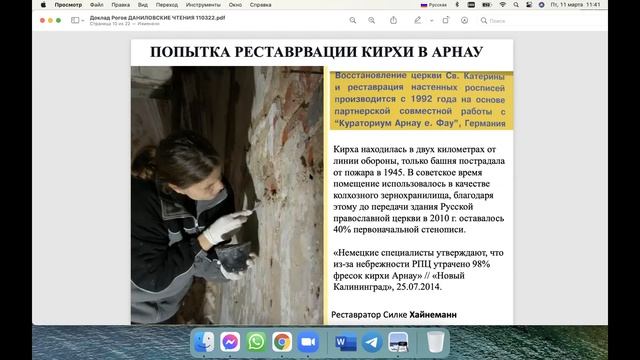Open Microsoft Word from the Dock

pyautogui.click(x=345, y=342)
